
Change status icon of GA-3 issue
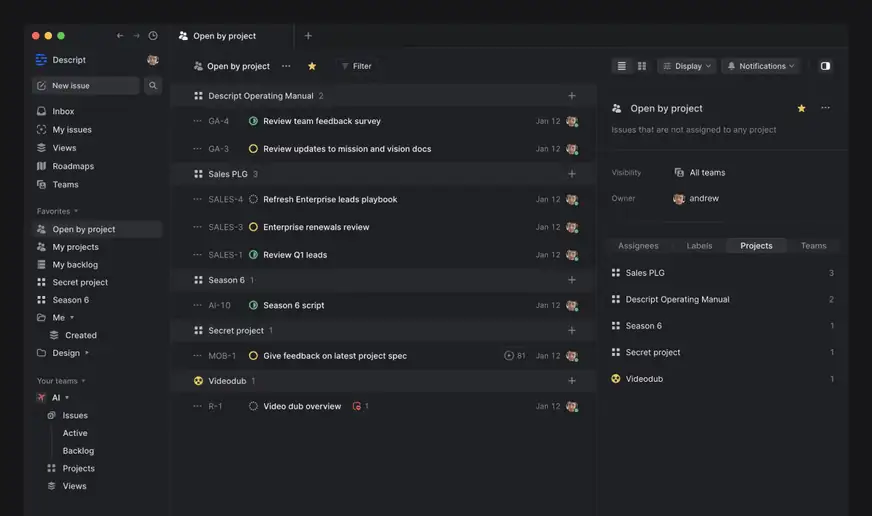pos(253,149)
